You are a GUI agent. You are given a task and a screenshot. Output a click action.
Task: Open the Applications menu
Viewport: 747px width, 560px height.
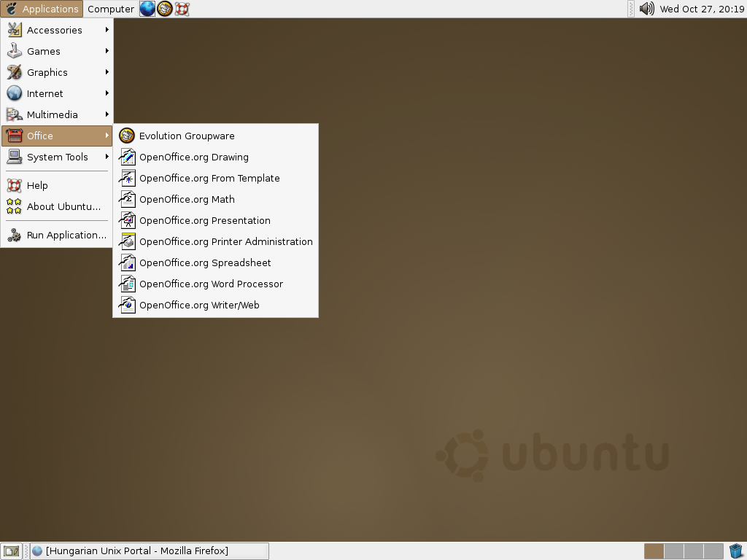coord(42,9)
